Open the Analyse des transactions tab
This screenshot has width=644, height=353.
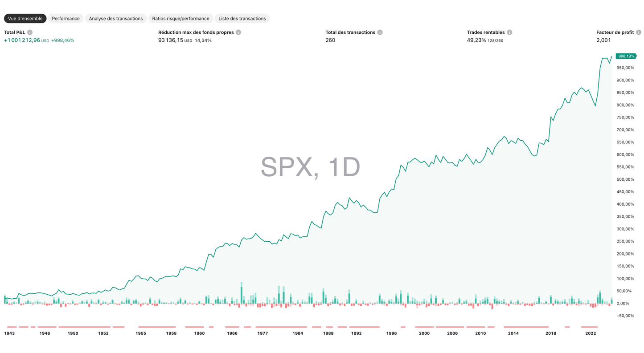coord(116,18)
